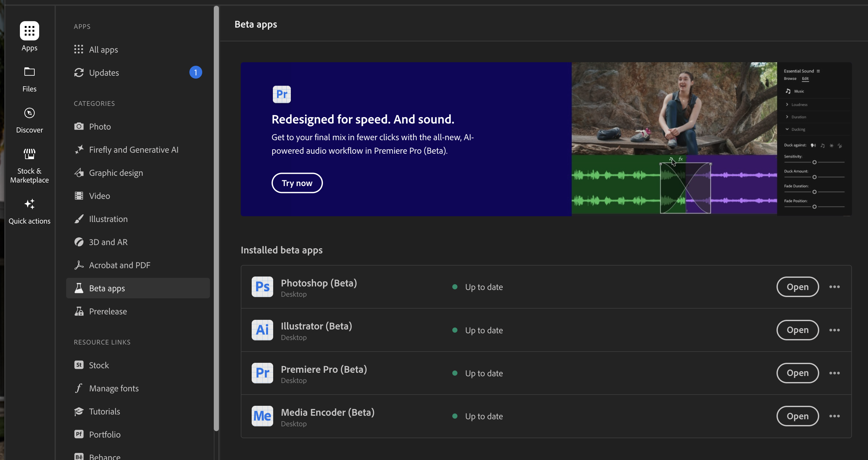Open Photoshop Beta application
Image resolution: width=868 pixels, height=460 pixels.
[797, 286]
